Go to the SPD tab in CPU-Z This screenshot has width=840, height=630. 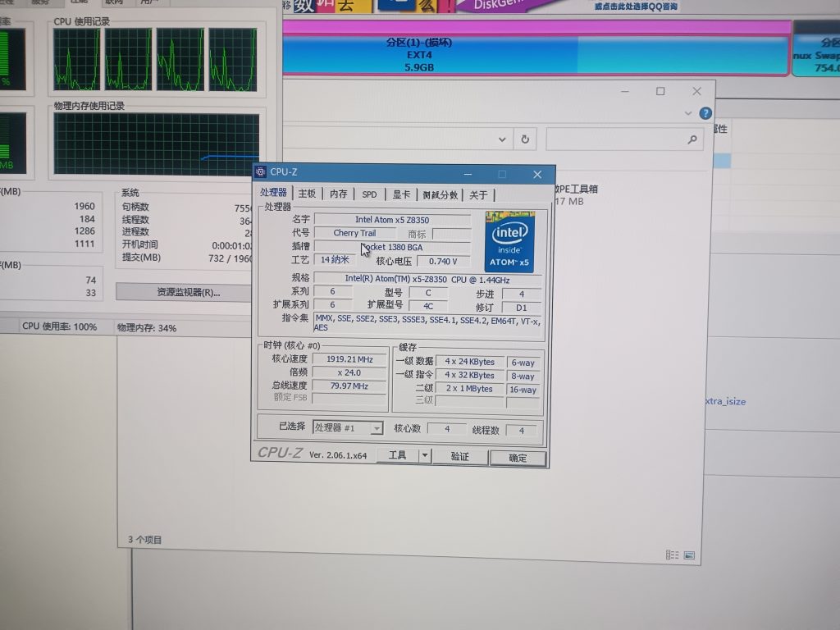[370, 194]
